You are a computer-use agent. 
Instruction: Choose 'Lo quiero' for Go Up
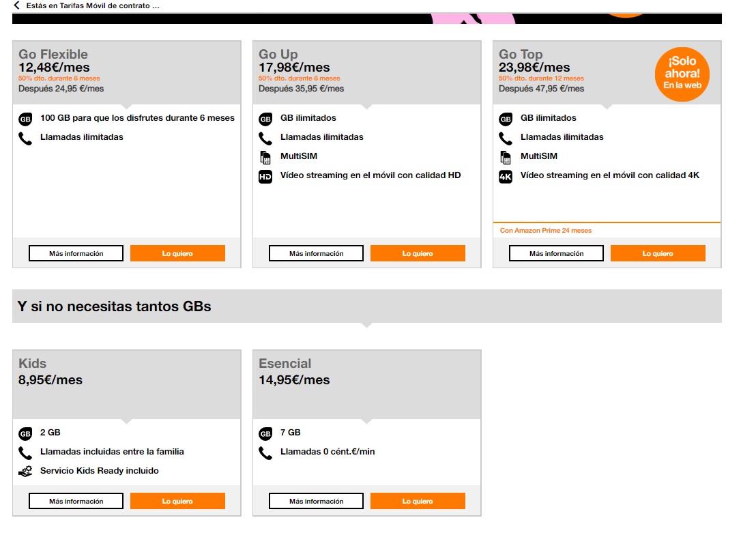click(x=418, y=253)
